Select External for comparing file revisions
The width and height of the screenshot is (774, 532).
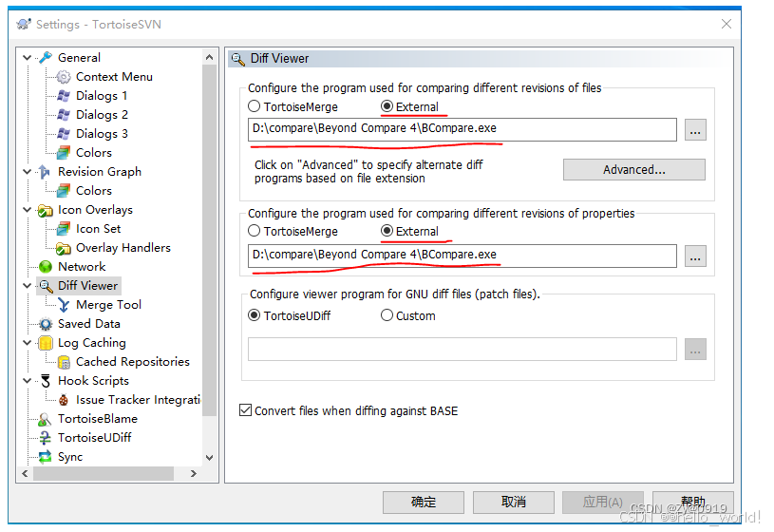pyautogui.click(x=387, y=106)
